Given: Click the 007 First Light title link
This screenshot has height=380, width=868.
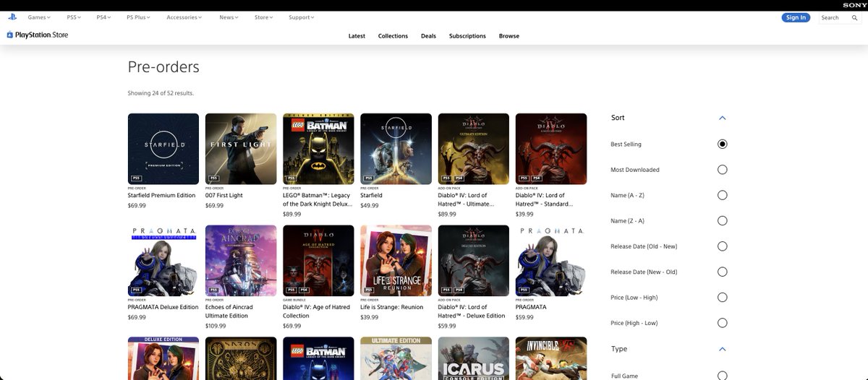Looking at the screenshot, I should pyautogui.click(x=224, y=196).
